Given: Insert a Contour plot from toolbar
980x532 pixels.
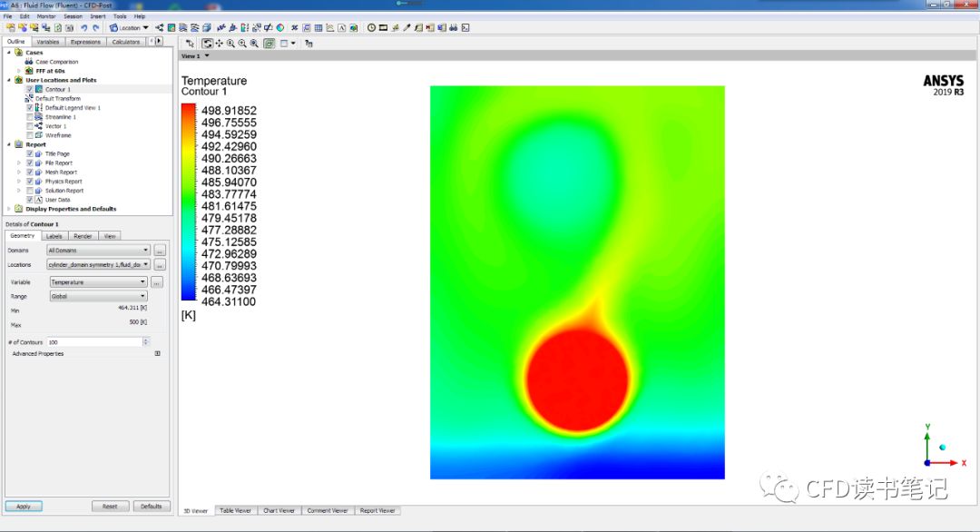Looking at the screenshot, I should (171, 27).
